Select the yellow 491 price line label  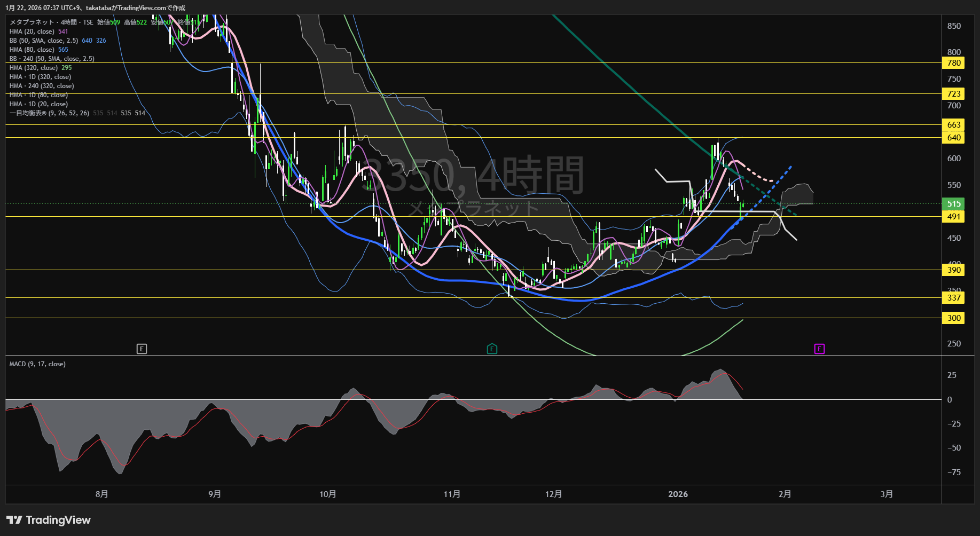click(x=953, y=217)
